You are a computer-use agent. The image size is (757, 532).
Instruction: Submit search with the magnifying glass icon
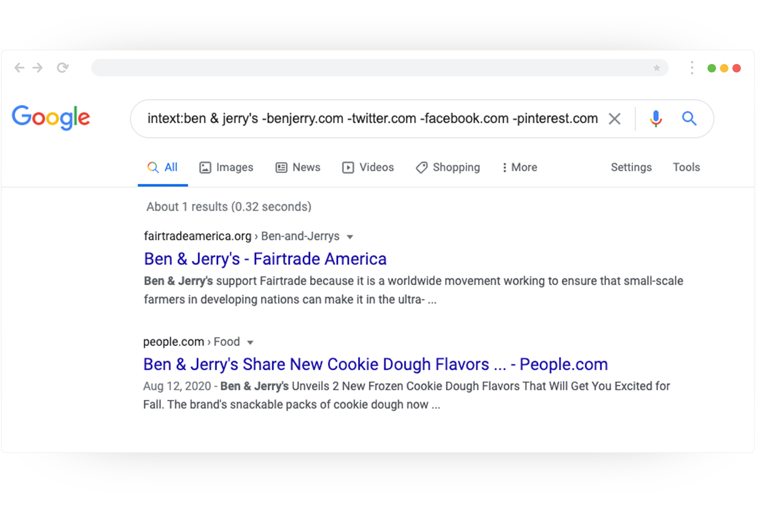(689, 119)
